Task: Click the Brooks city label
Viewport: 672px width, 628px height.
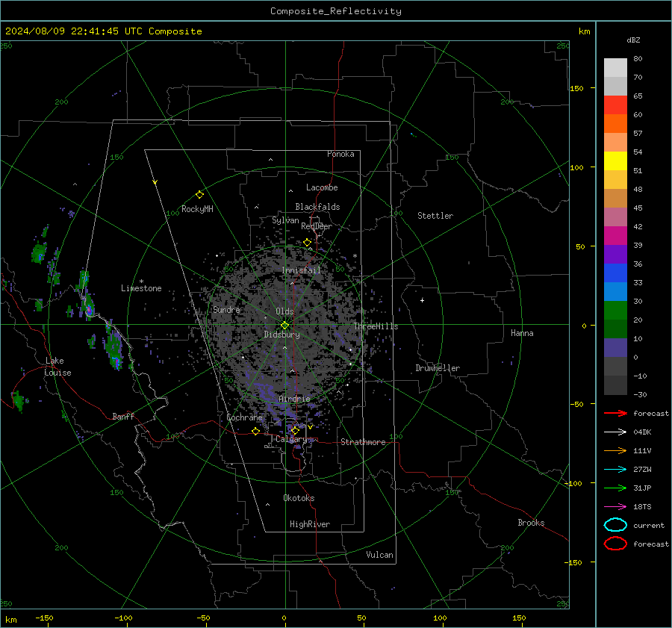Action: tap(531, 523)
